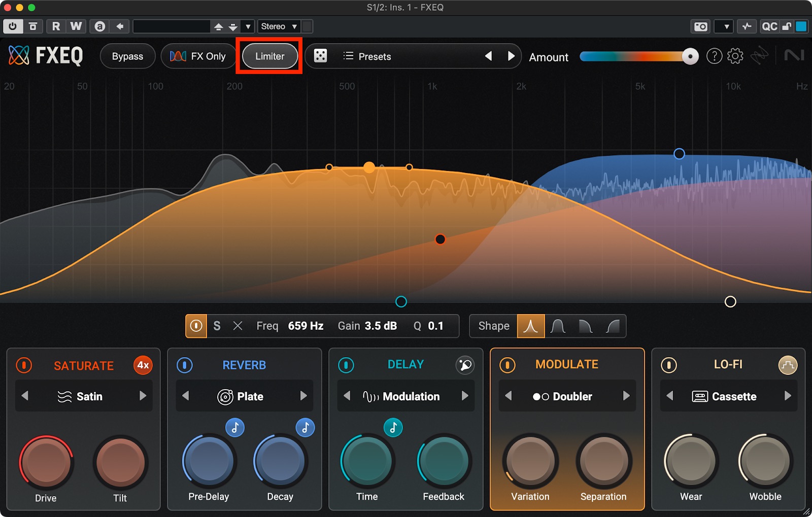
Task: Select next Lo-Fi type after Cassette
Action: point(788,396)
